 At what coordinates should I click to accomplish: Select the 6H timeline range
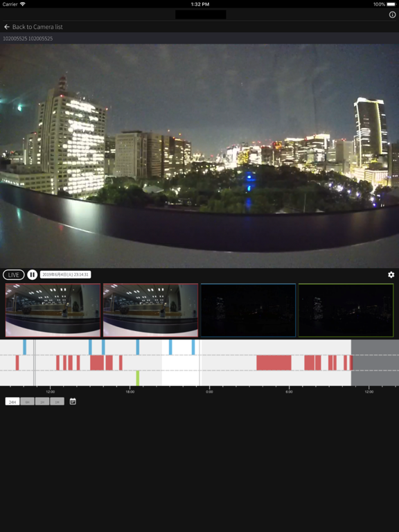(x=28, y=401)
